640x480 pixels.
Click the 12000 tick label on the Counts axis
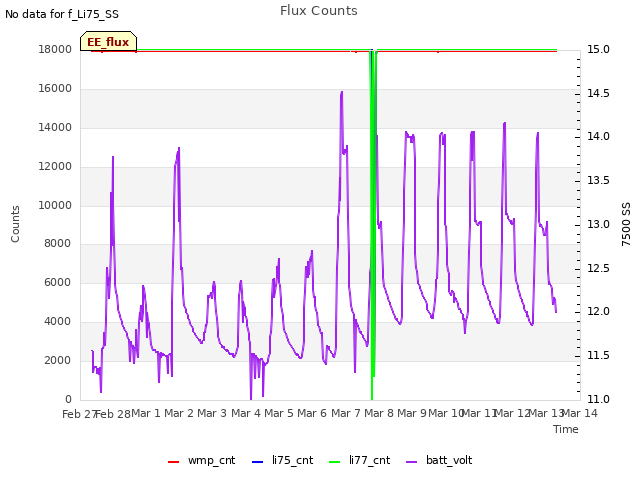pyautogui.click(x=55, y=166)
